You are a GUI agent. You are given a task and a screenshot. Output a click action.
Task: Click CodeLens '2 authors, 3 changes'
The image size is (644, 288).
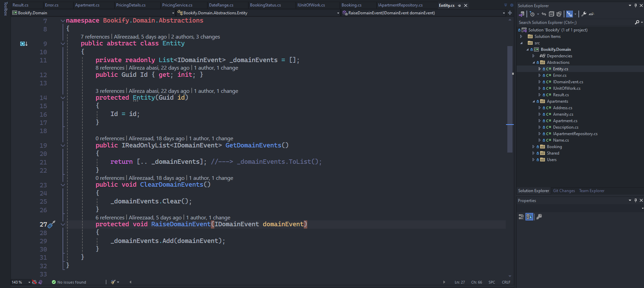pos(195,37)
